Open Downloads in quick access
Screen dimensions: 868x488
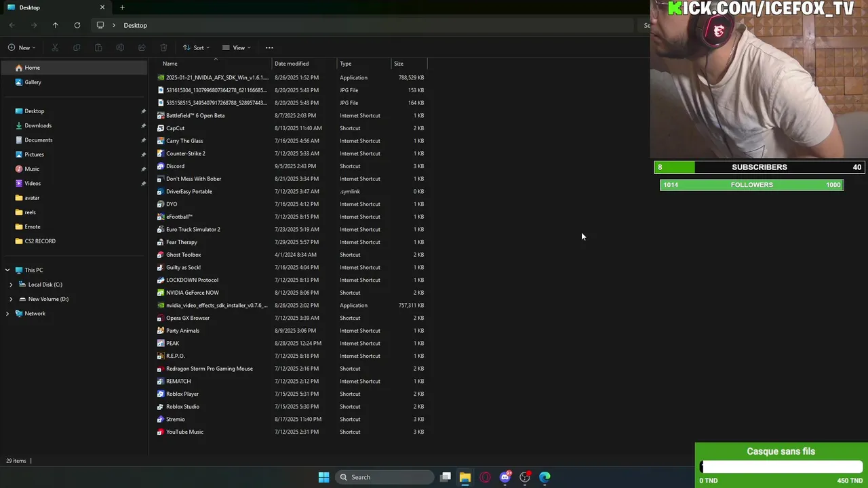click(x=38, y=125)
